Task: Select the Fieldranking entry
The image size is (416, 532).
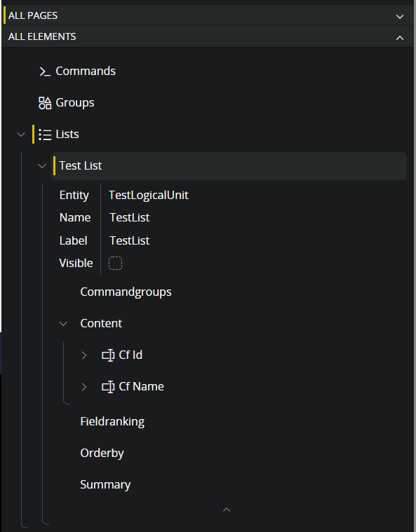Action: pos(112,422)
